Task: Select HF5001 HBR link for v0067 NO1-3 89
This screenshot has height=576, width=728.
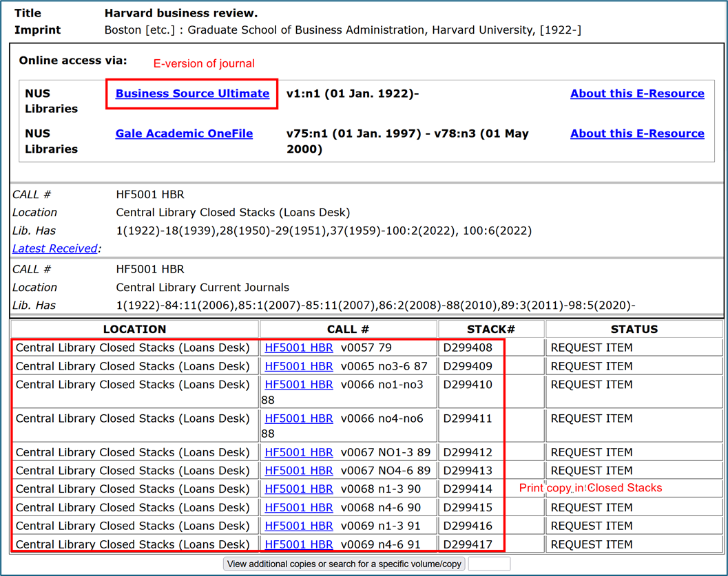Action: 298,452
